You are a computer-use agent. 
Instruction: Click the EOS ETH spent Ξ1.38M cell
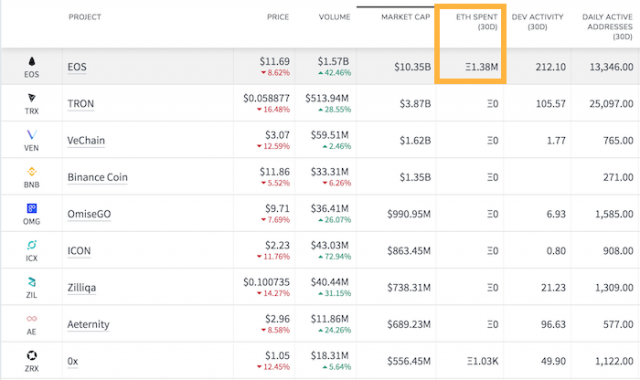pos(482,67)
